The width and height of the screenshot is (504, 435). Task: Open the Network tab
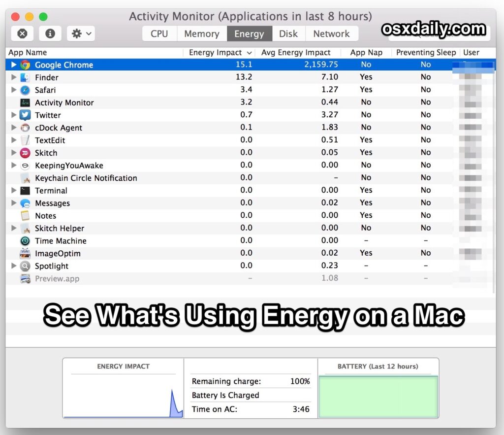tap(331, 33)
